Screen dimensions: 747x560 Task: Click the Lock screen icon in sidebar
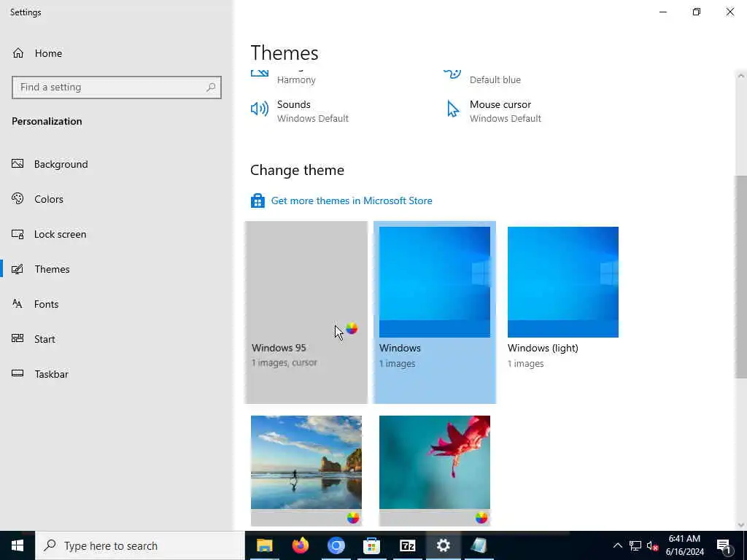point(18,234)
